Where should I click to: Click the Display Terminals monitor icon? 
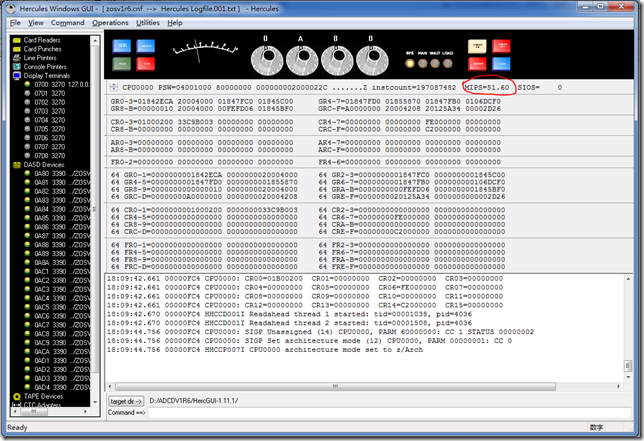tap(17, 76)
